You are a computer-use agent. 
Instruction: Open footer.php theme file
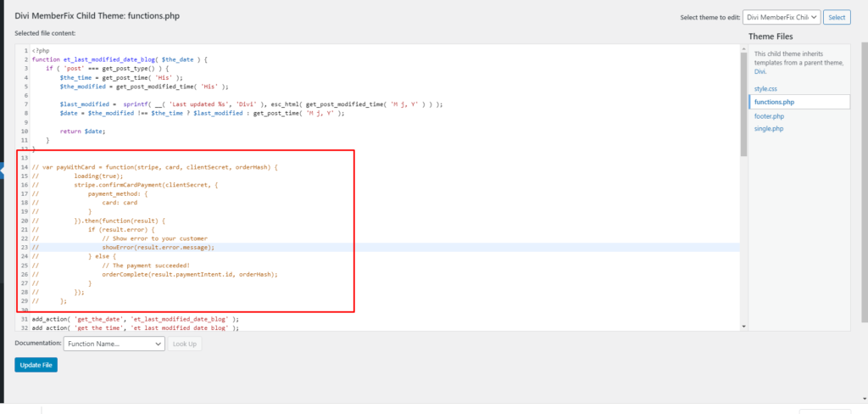click(769, 115)
